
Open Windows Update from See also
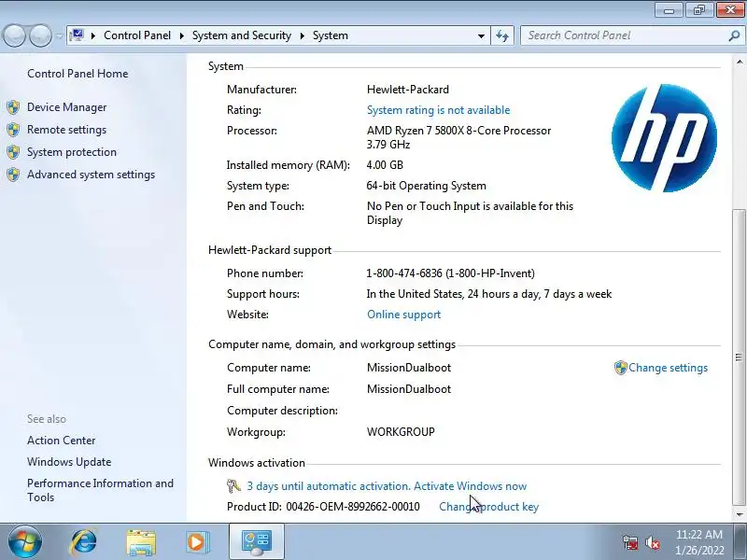69,462
